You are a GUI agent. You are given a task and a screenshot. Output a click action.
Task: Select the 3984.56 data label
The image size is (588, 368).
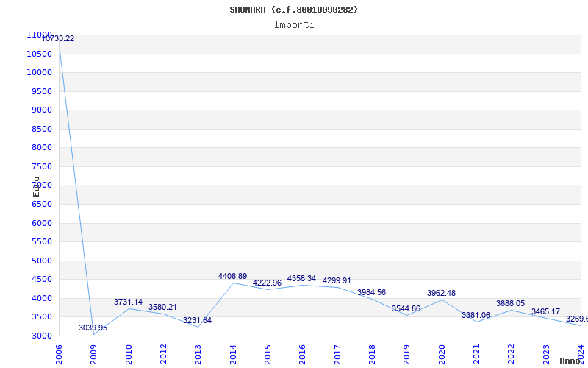pyautogui.click(x=371, y=292)
